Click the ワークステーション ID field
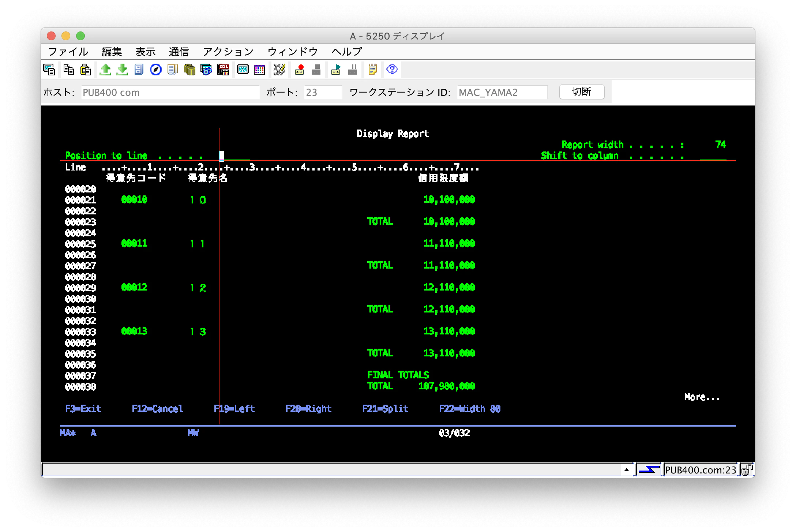Image resolution: width=796 pixels, height=532 pixels. 502,92
